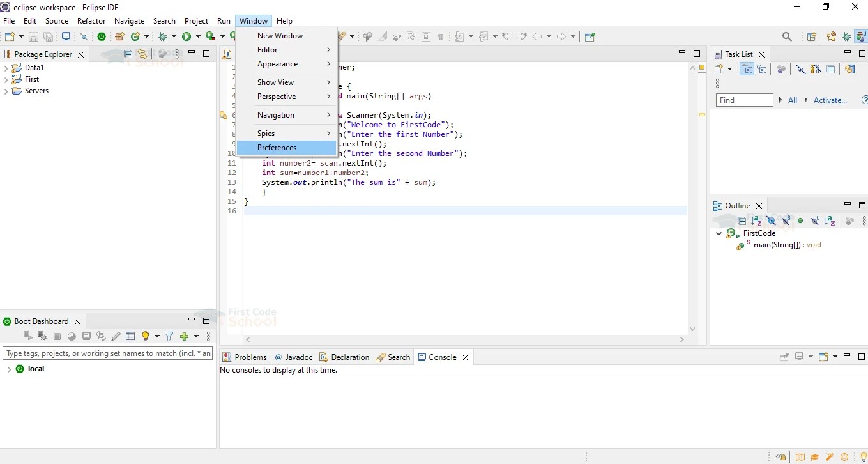868x464 pixels.
Task: Click the Search magnifier icon near top right
Action: (x=787, y=36)
